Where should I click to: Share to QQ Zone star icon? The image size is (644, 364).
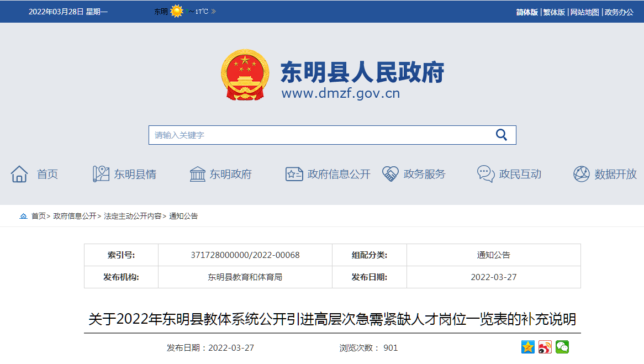[x=528, y=347]
